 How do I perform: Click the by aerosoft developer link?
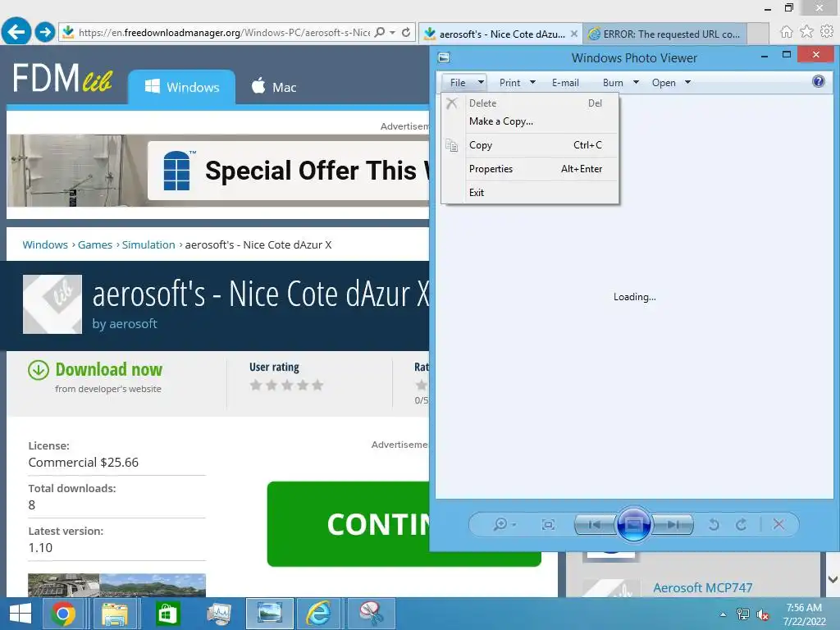(x=125, y=323)
